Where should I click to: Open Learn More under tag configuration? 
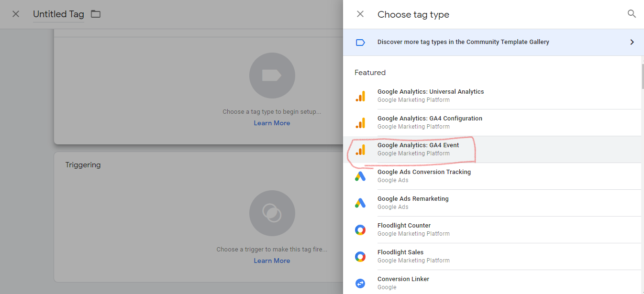coord(272,123)
